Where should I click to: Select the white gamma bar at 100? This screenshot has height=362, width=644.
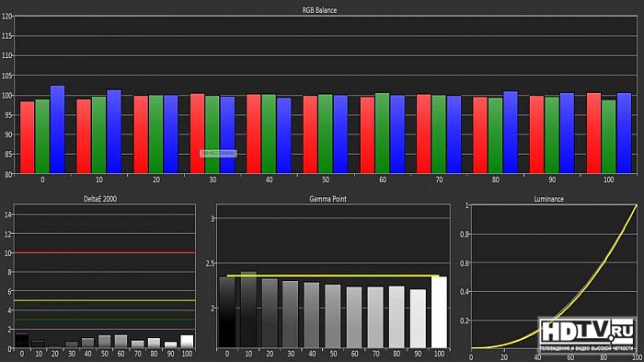[439, 312]
